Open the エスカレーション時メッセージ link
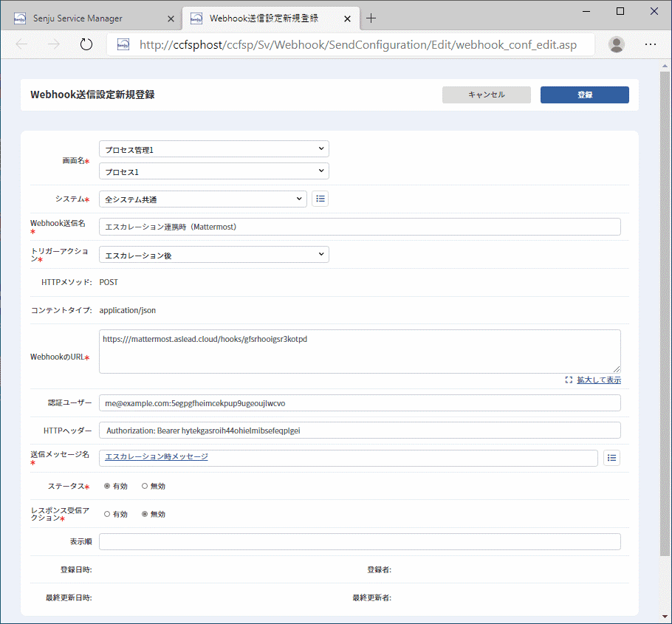Image resolution: width=672 pixels, height=624 pixels. point(157,457)
